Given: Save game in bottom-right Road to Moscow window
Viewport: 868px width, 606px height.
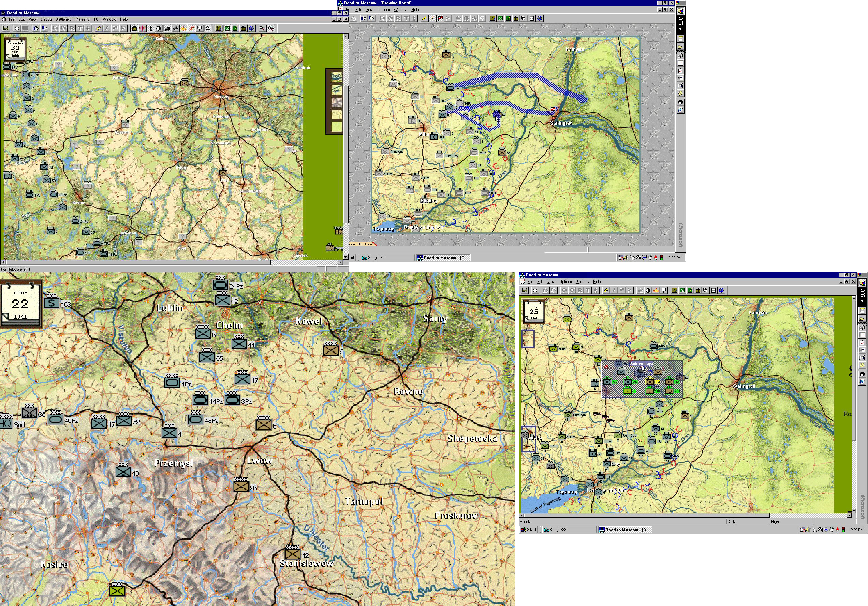Looking at the screenshot, I should pos(524,290).
